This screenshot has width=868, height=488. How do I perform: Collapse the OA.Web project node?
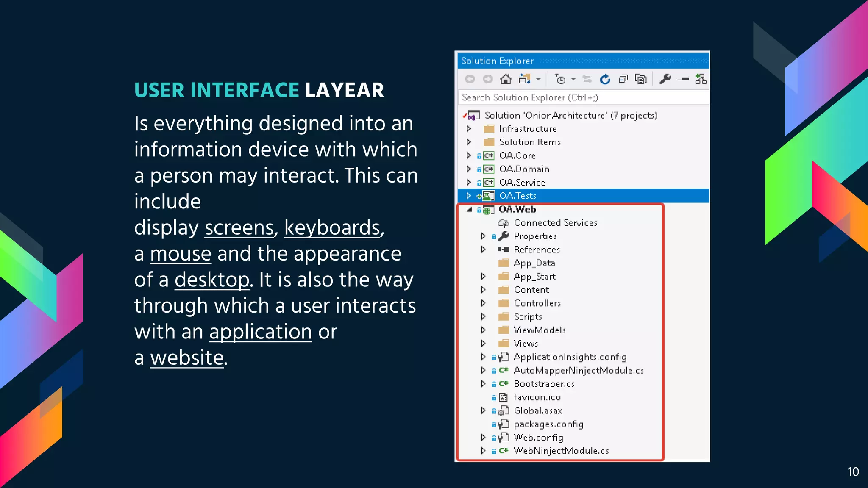pyautogui.click(x=469, y=209)
